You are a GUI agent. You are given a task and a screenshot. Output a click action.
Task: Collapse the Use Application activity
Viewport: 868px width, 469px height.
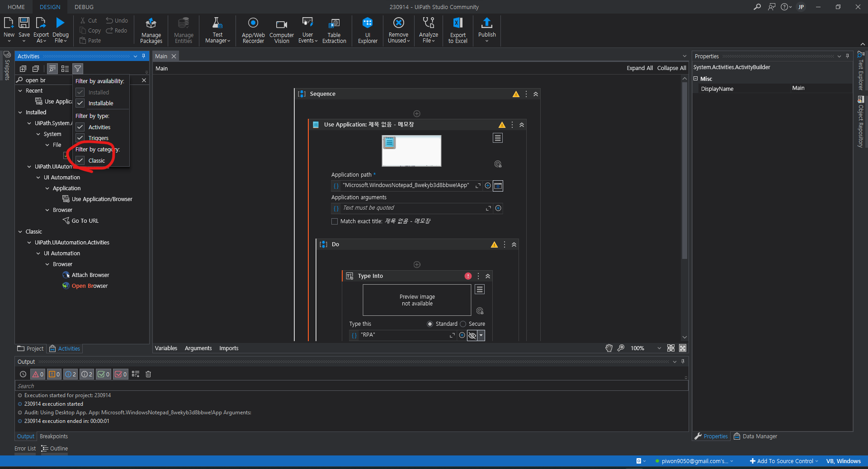522,125
